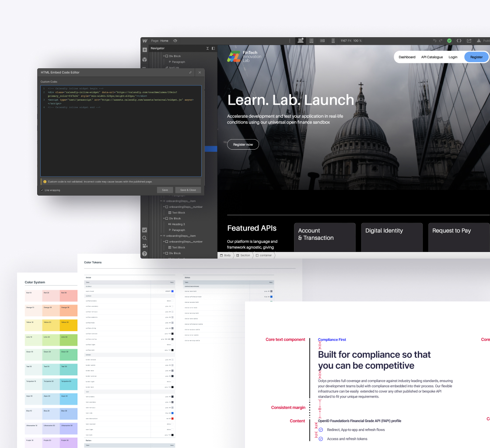
Task: Pick the Red 30 color swatch
Action: point(68,296)
